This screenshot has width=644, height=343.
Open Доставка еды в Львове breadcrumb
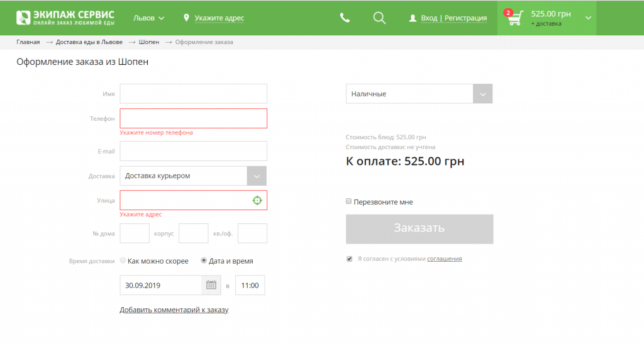[x=89, y=42]
